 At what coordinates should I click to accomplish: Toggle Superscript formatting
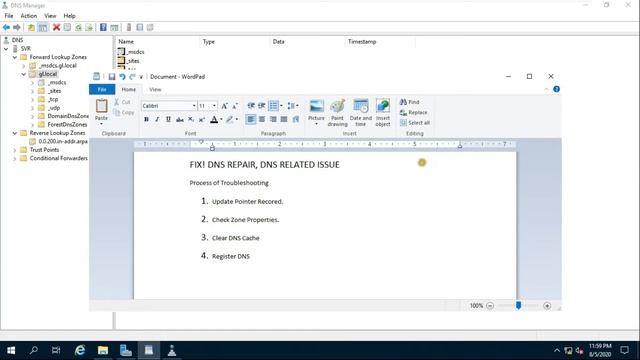[202, 120]
